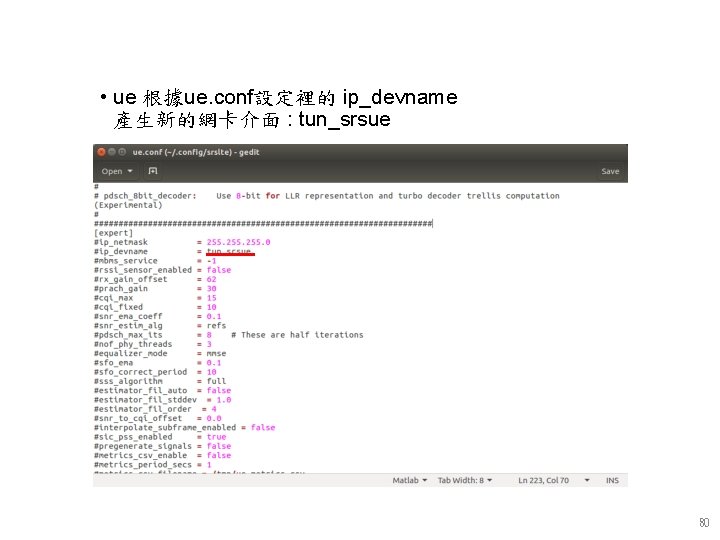Open the Tab Width: 8 selector
Viewport: 720px width, 540px height.
pyautogui.click(x=465, y=480)
